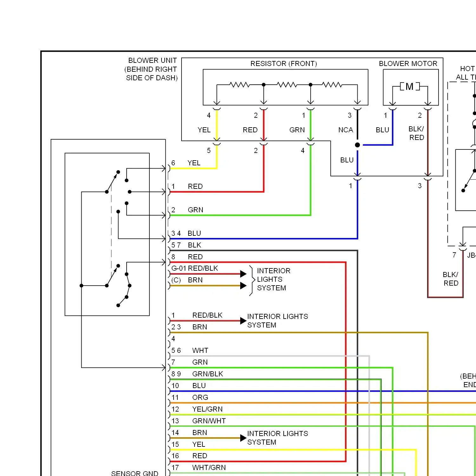Screen dimensions: 476x476
Task: Click the "NCA" wire label
Action: pyautogui.click(x=346, y=130)
